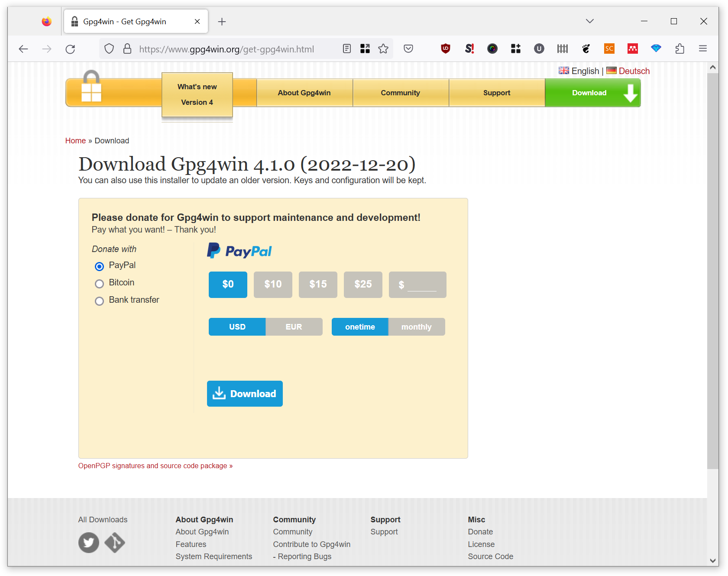The height and width of the screenshot is (576, 728).
Task: Open the tracking protection shield icon
Action: pyautogui.click(x=109, y=49)
